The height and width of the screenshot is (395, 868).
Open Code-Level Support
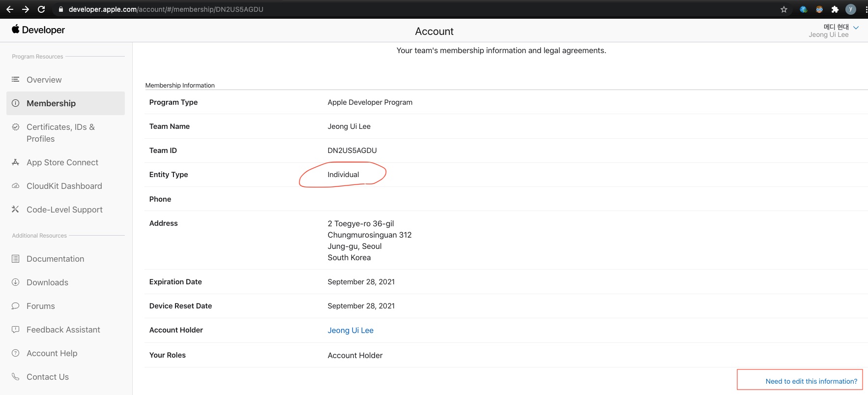click(x=64, y=210)
